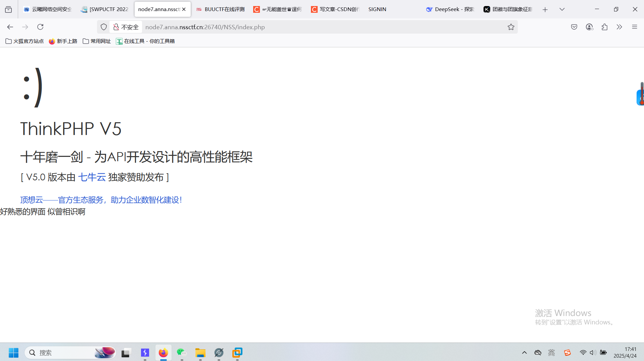644x361 pixels.
Task: Click the 不安全 connection warning indicator
Action: click(x=126, y=27)
